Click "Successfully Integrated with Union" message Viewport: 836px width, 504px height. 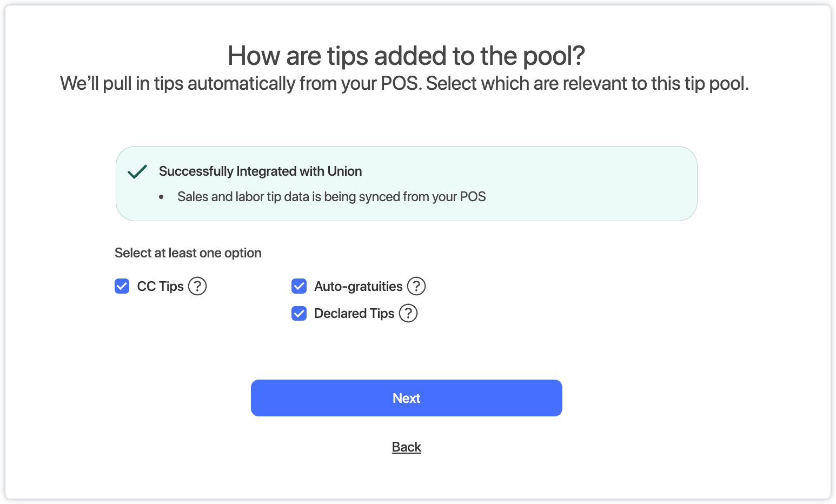(x=260, y=171)
